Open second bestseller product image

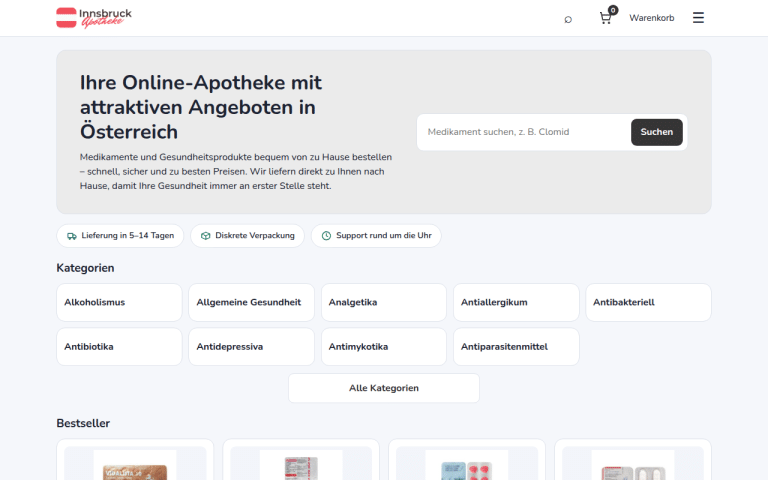click(301, 465)
